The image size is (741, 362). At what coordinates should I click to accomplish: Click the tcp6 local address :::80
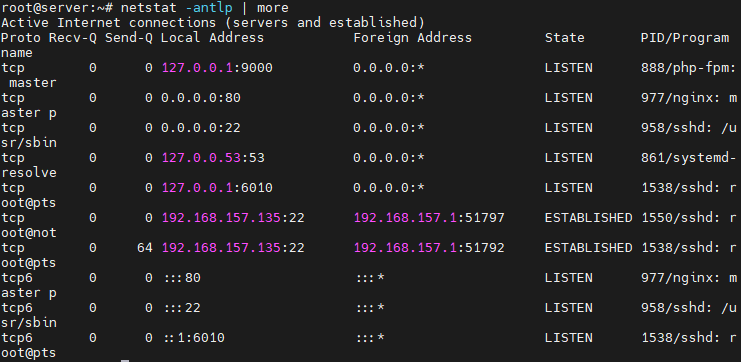point(183,278)
